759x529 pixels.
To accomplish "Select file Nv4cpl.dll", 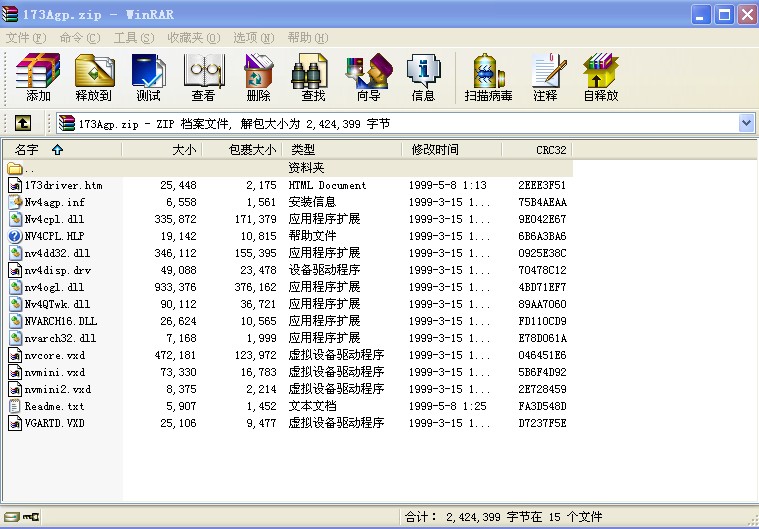I will [x=55, y=219].
